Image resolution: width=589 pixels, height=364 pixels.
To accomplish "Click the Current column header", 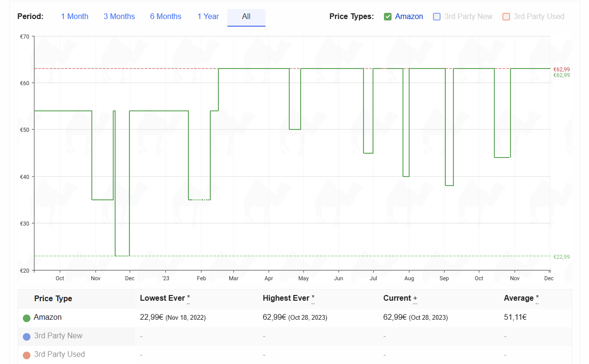I will (x=397, y=298).
